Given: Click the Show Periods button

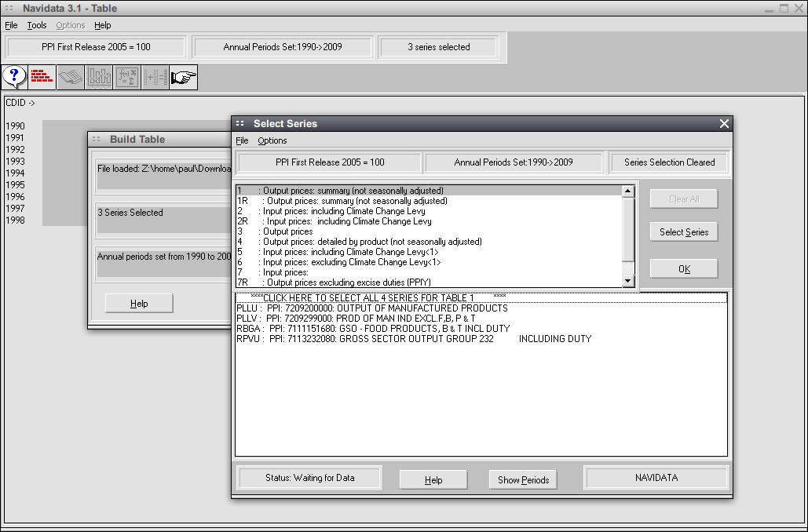Looking at the screenshot, I should click(523, 480).
